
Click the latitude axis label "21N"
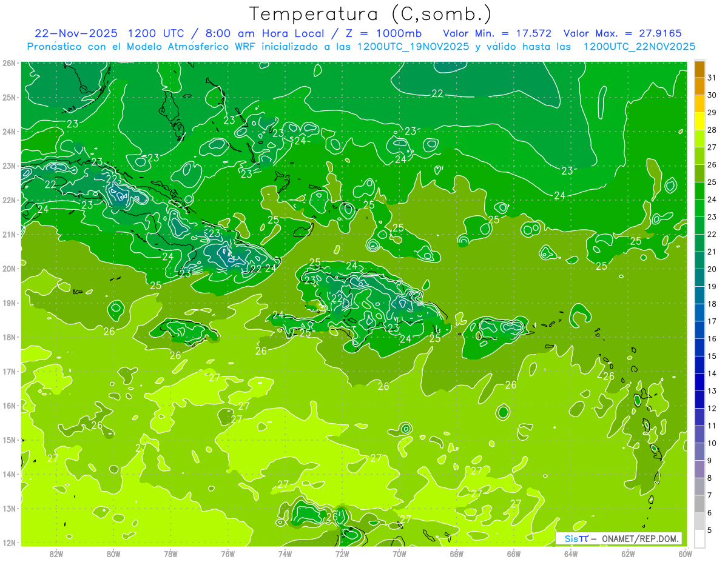coord(8,234)
